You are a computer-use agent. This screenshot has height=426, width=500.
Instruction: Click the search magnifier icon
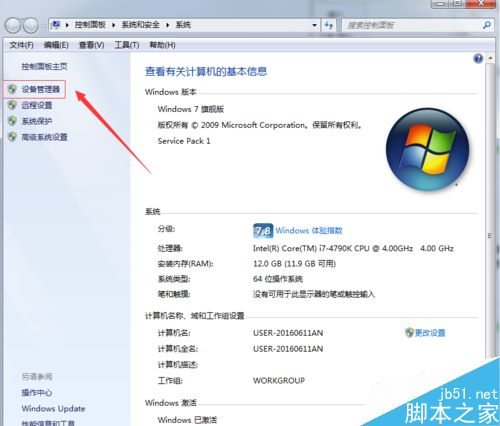[x=487, y=25]
